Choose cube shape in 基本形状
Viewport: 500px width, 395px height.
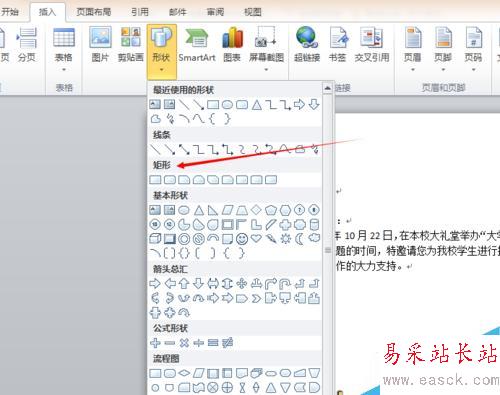tap(155, 239)
